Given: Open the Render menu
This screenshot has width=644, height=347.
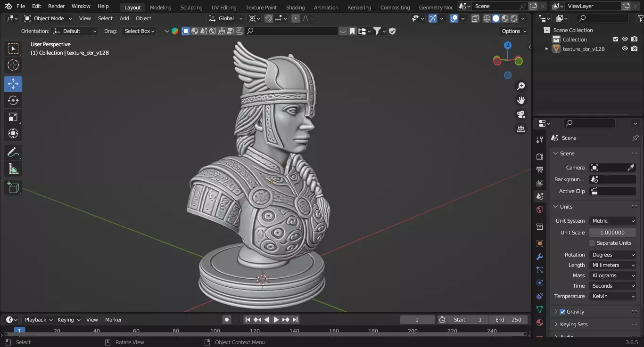Looking at the screenshot, I should [56, 6].
